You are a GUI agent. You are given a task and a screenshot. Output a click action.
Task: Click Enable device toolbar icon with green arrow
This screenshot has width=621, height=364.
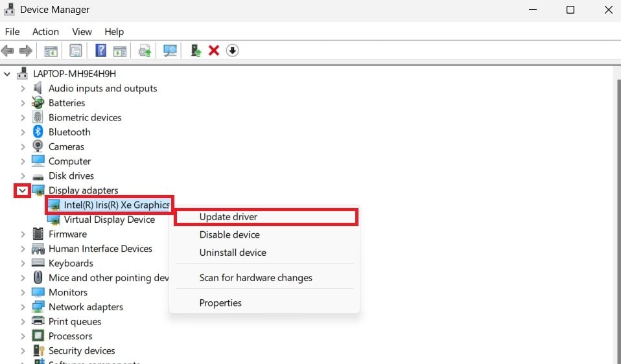196,51
